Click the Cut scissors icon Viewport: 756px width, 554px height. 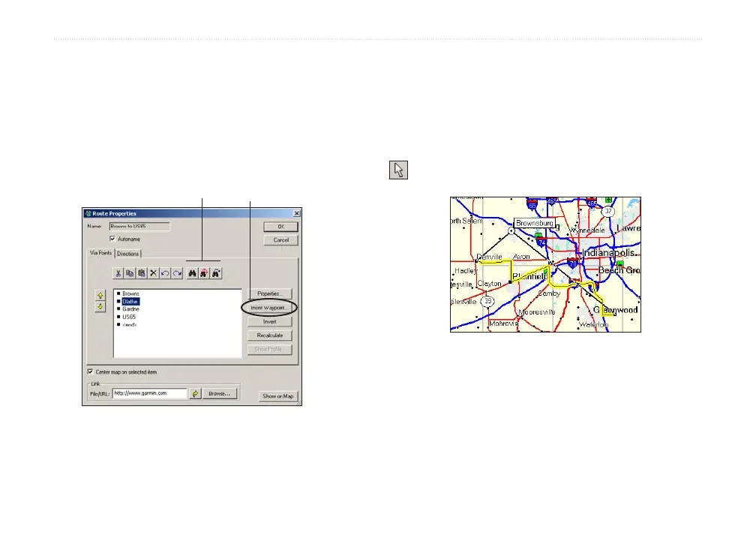[x=118, y=273]
